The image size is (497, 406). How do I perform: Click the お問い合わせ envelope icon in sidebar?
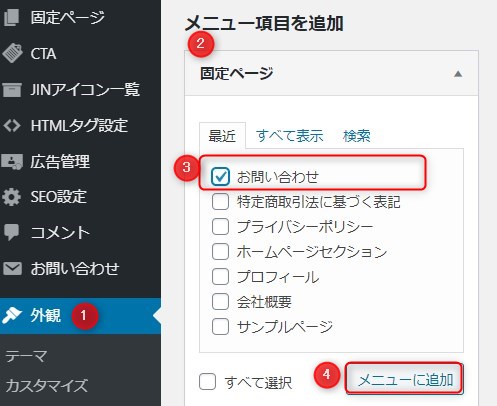[12, 268]
